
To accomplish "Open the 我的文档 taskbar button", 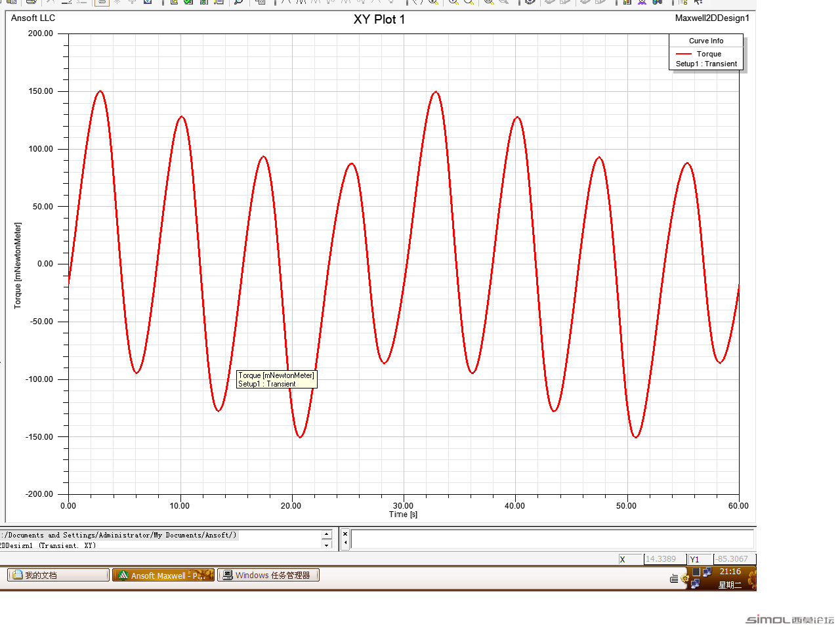I will [58, 575].
